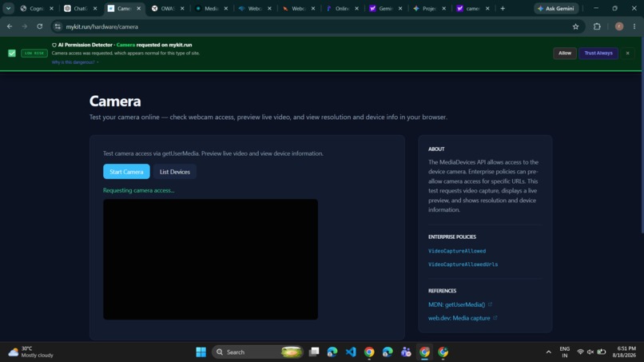Open the Extensions puzzle menu
Viewport: 644px width, 362px height.
[597, 26]
